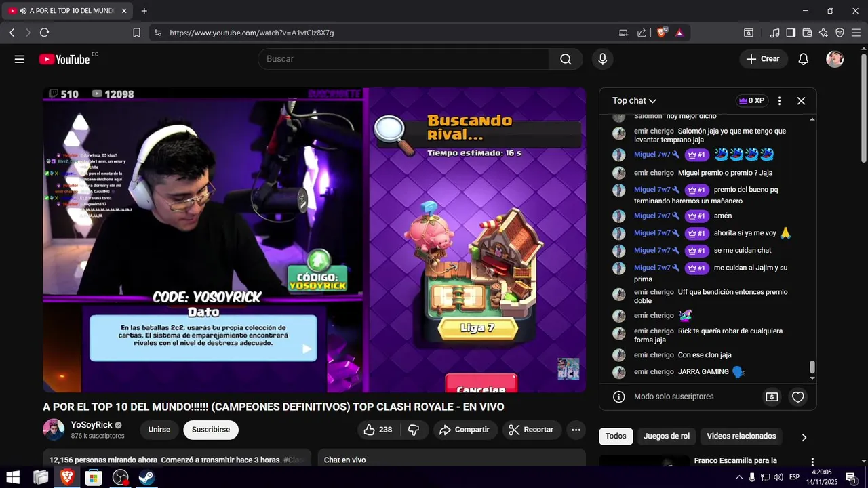Open Microsoft Store from the taskbar

[94, 478]
